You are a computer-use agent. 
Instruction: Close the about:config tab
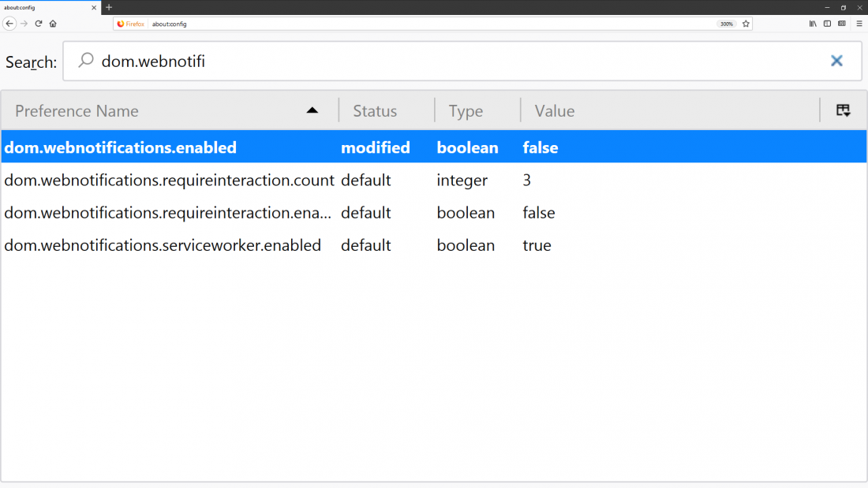click(94, 7)
